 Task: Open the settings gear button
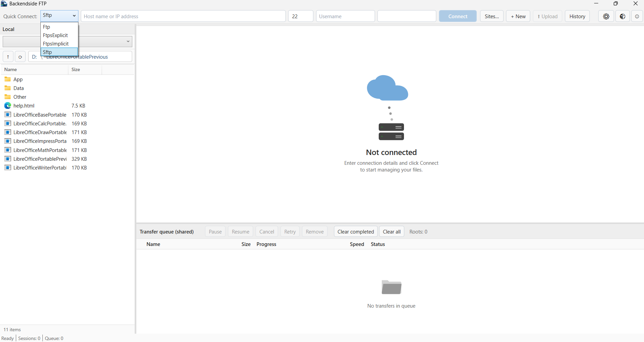pyautogui.click(x=606, y=16)
